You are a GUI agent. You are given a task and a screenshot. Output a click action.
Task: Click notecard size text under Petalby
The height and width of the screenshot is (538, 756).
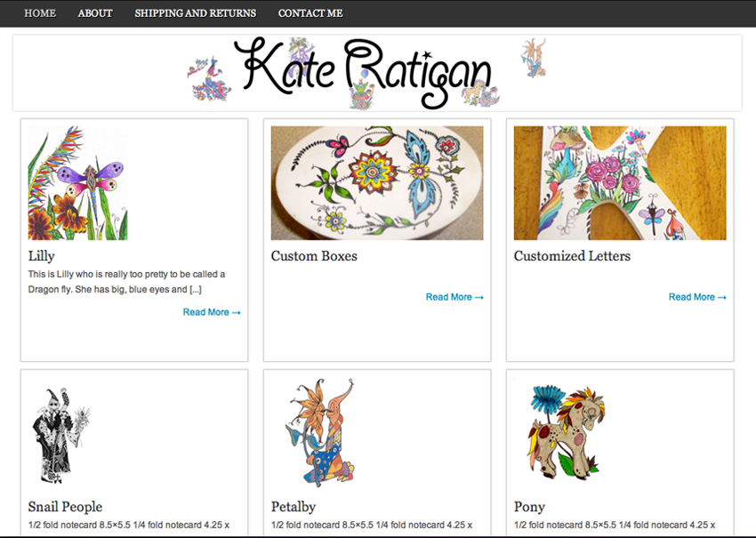(372, 525)
